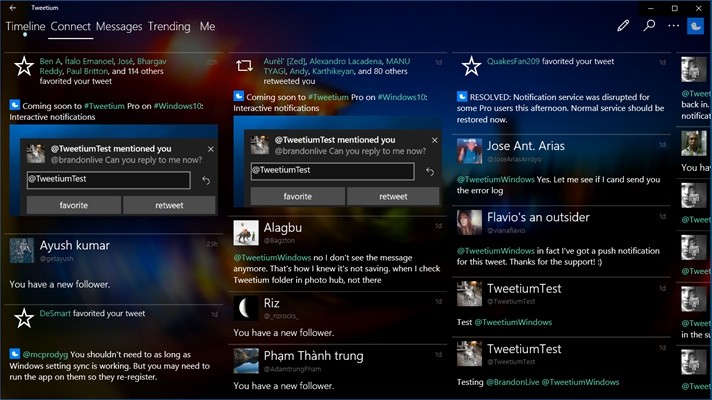Open Flavio's an outsider tweet
Screen dimensions: 712x400
pyautogui.click(x=561, y=242)
